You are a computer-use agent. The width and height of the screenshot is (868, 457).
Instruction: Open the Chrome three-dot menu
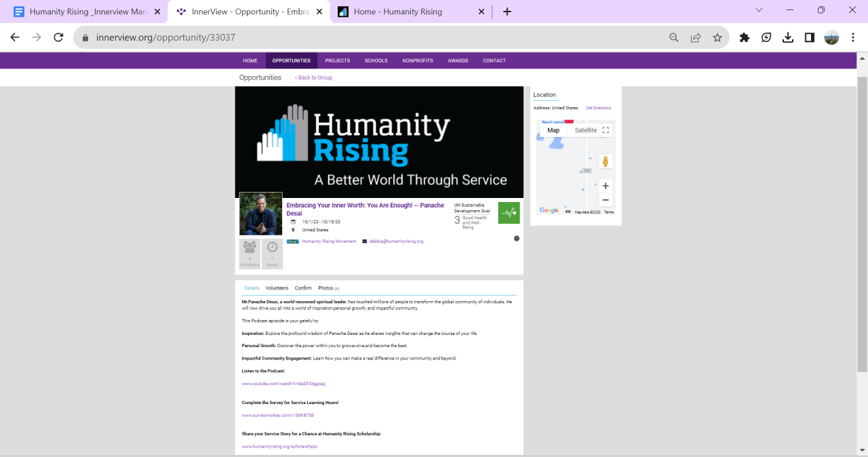853,38
